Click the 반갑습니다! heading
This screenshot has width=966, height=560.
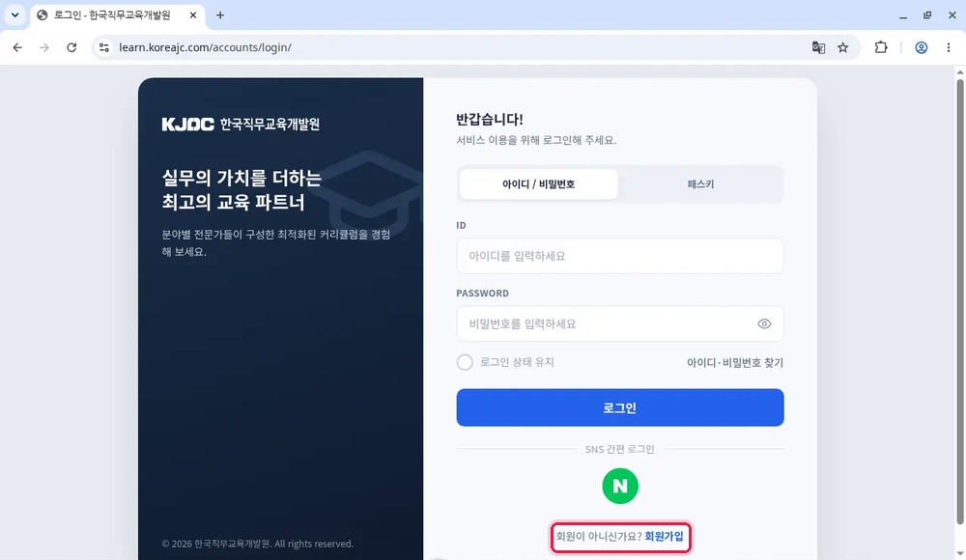click(489, 119)
